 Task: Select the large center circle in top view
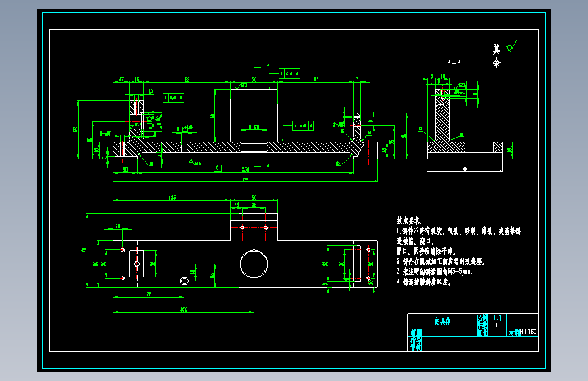254,264
